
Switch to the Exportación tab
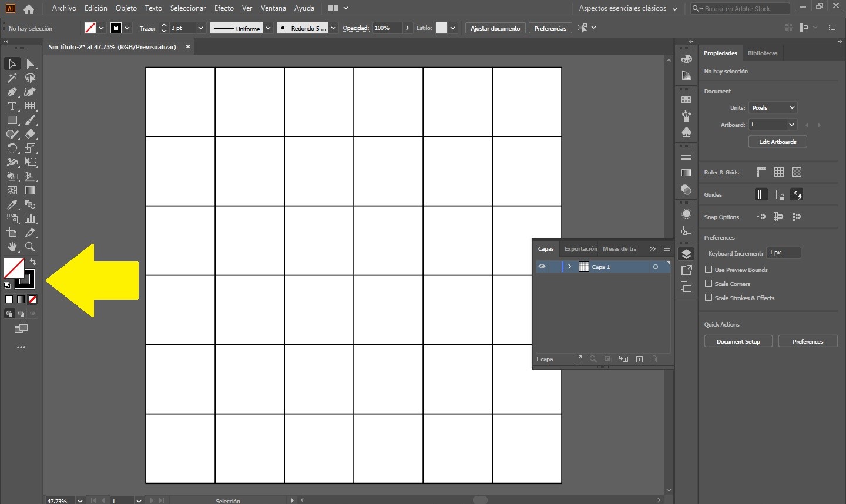[x=580, y=249]
